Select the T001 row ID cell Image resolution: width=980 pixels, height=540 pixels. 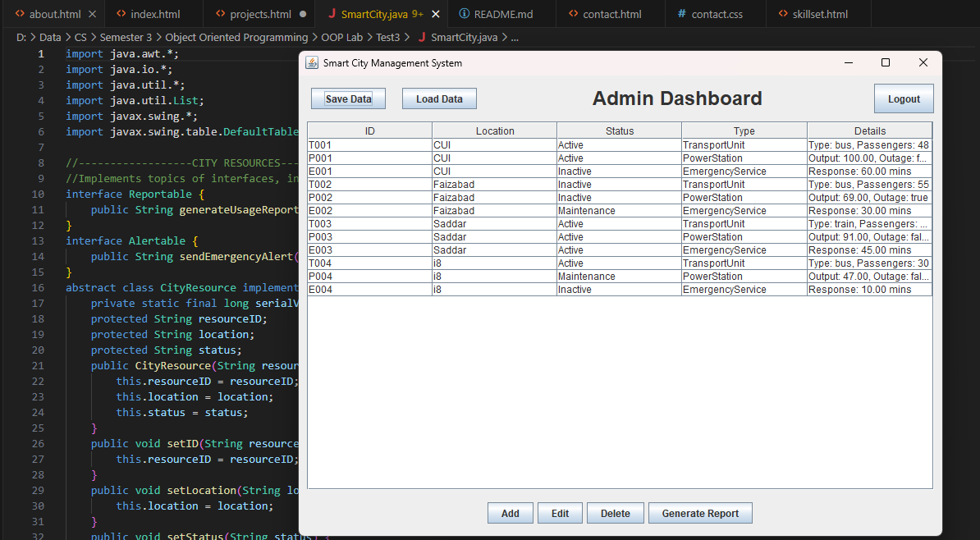click(370, 145)
